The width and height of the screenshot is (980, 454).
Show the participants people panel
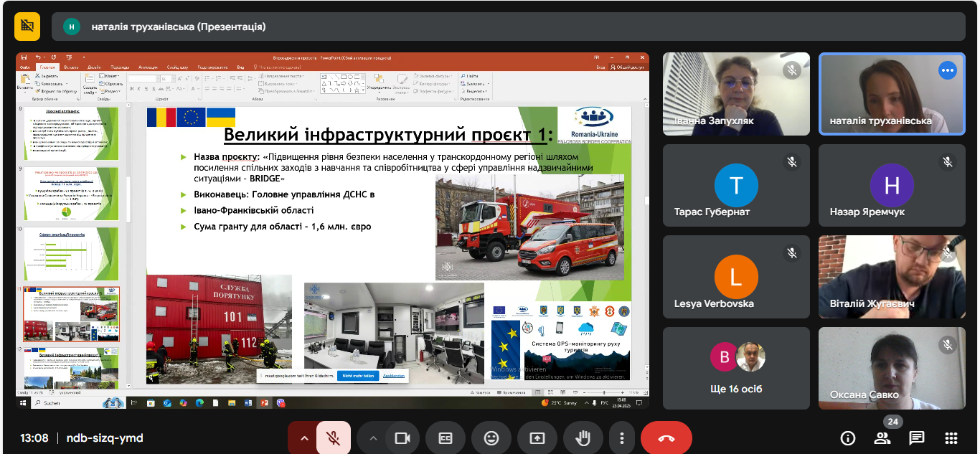(882, 438)
